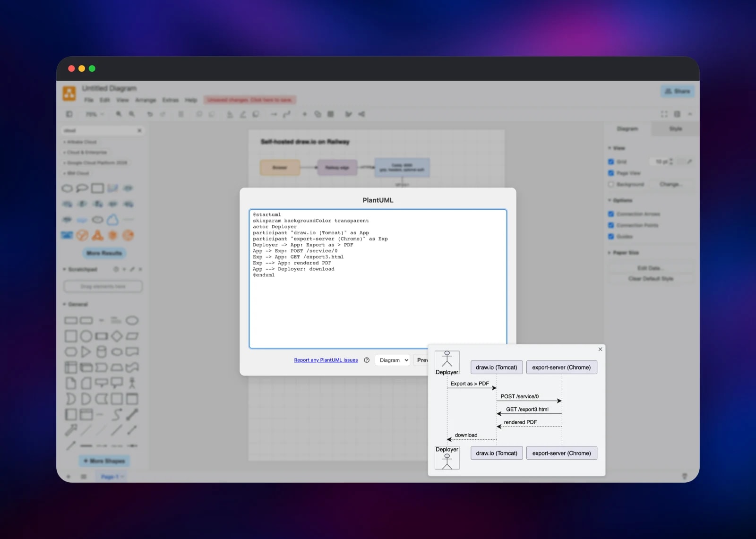This screenshot has width=756, height=539.
Task: Click the Scratchpad edit pencil icon
Action: 132,269
